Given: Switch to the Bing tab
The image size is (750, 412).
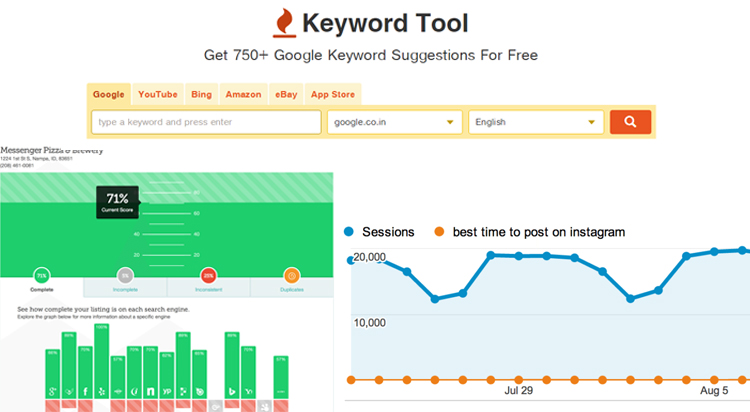Looking at the screenshot, I should click(x=201, y=94).
